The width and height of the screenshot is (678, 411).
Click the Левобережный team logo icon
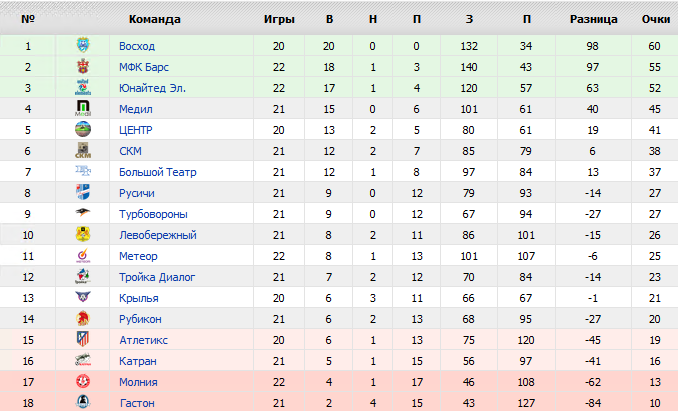click(x=83, y=235)
